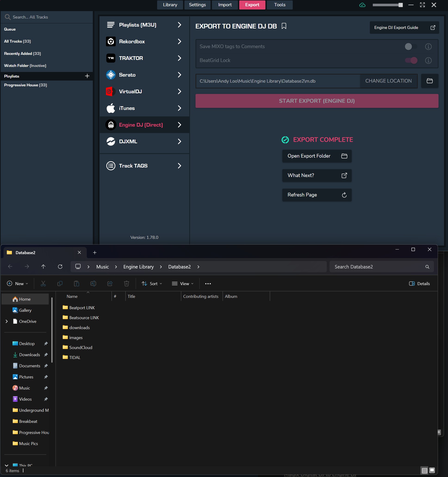The width and height of the screenshot is (448, 477).
Task: Select the SoundCloud folder
Action: click(78, 347)
